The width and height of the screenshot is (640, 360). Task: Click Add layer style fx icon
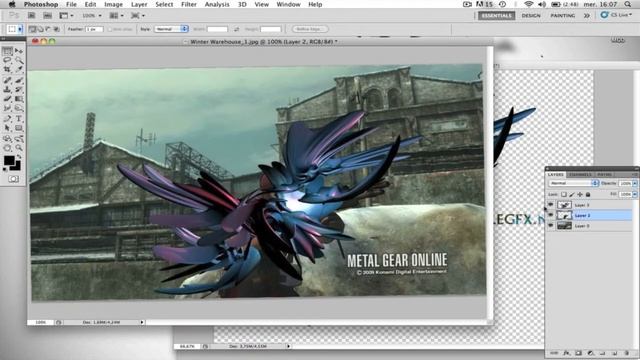[566, 353]
